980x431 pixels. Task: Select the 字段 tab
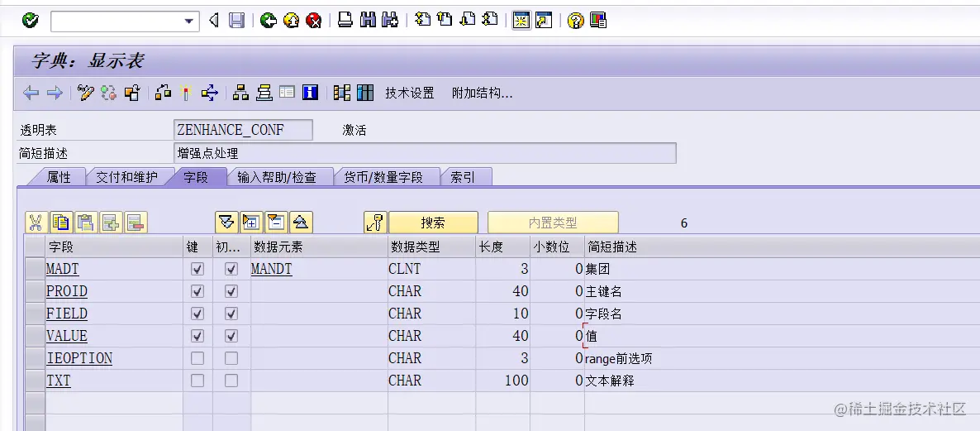[196, 177]
